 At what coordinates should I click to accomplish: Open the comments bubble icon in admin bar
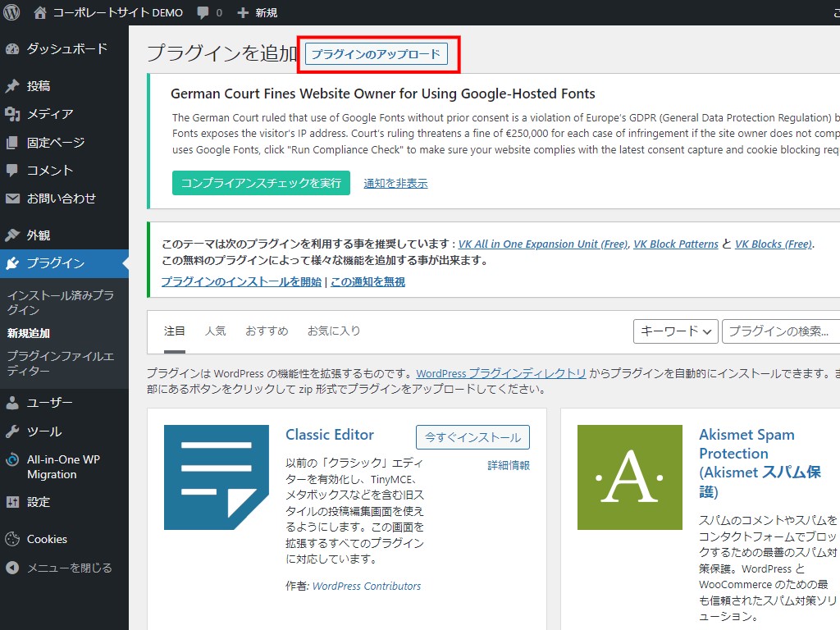(x=202, y=12)
